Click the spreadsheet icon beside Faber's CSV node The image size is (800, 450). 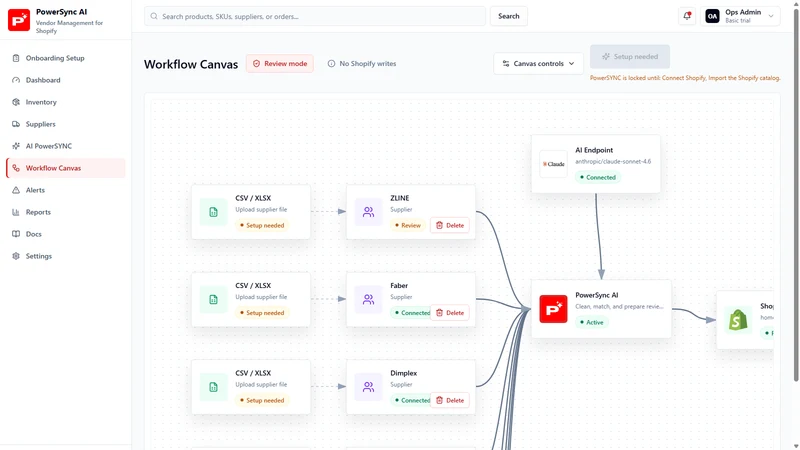[213, 299]
